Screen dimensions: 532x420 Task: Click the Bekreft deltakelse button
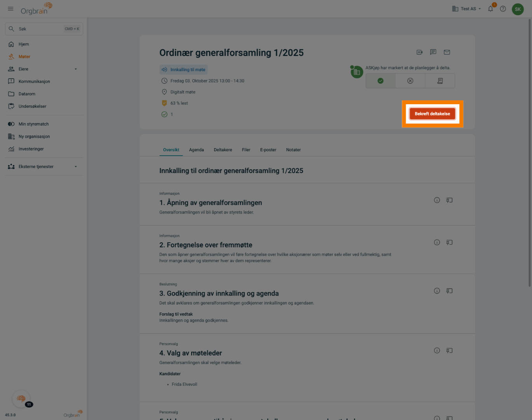point(432,114)
